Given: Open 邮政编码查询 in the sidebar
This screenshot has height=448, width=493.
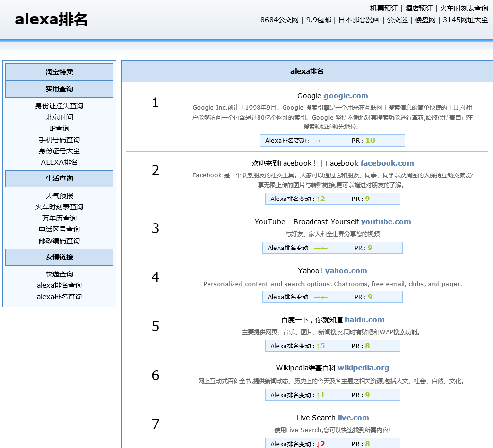Looking at the screenshot, I should tap(59, 241).
